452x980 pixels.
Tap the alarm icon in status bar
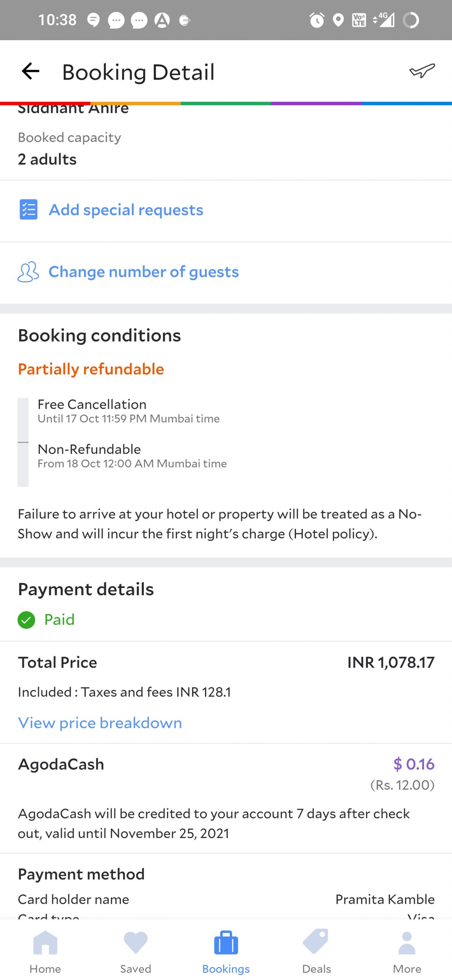[x=317, y=20]
